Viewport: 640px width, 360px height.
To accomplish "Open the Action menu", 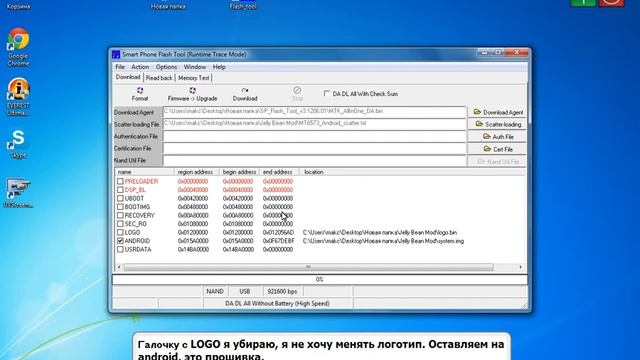I will (140, 67).
